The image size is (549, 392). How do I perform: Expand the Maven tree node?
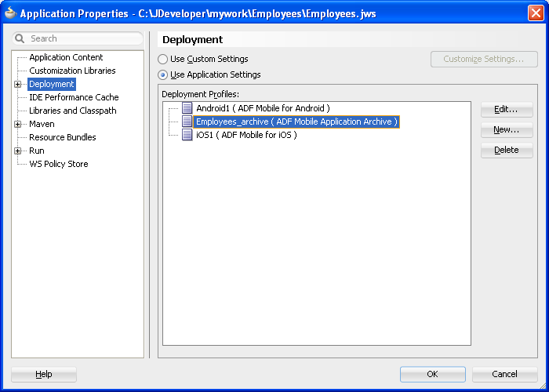click(17, 124)
